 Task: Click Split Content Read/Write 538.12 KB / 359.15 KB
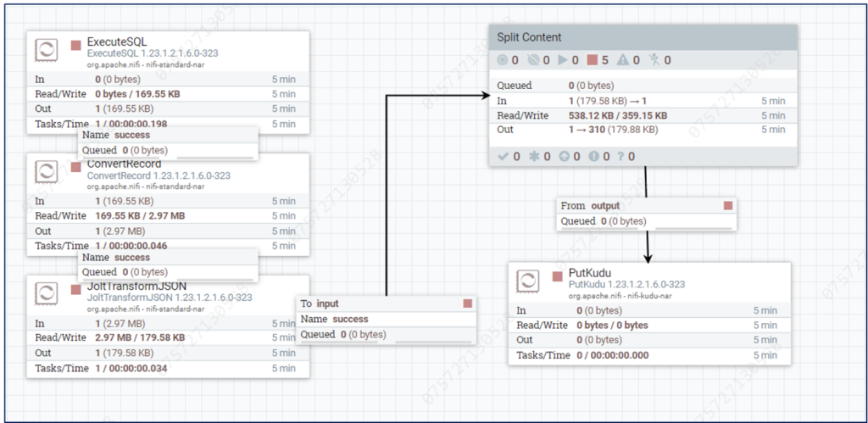click(x=618, y=115)
